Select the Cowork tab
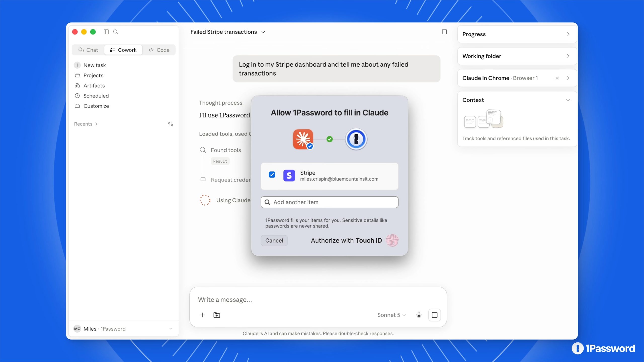 pos(123,50)
